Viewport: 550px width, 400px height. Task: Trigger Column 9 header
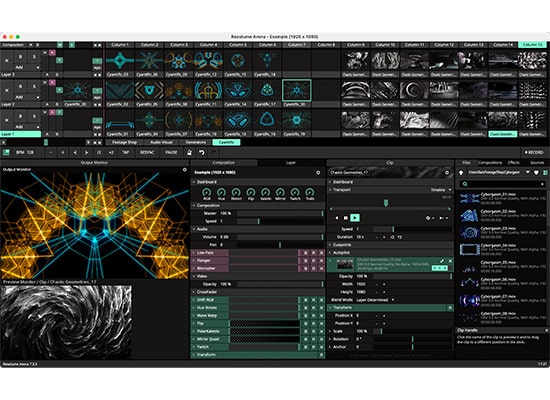pos(356,45)
